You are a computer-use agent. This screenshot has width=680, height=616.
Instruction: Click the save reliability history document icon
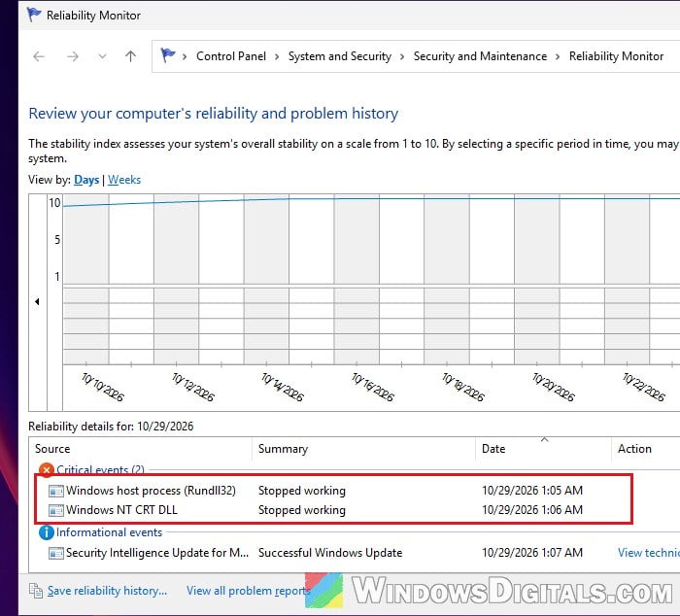(x=36, y=591)
